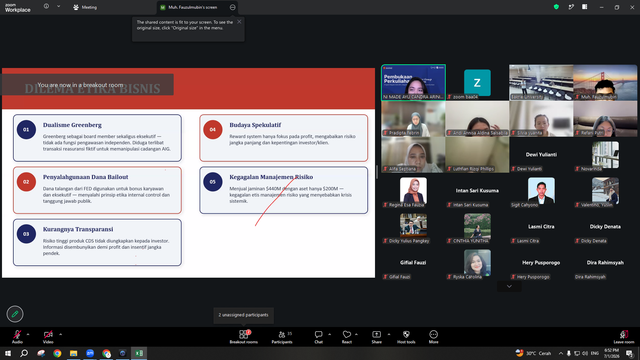Click the view layout icon in title bar
The height and width of the screenshot is (360, 640).
point(584,7)
